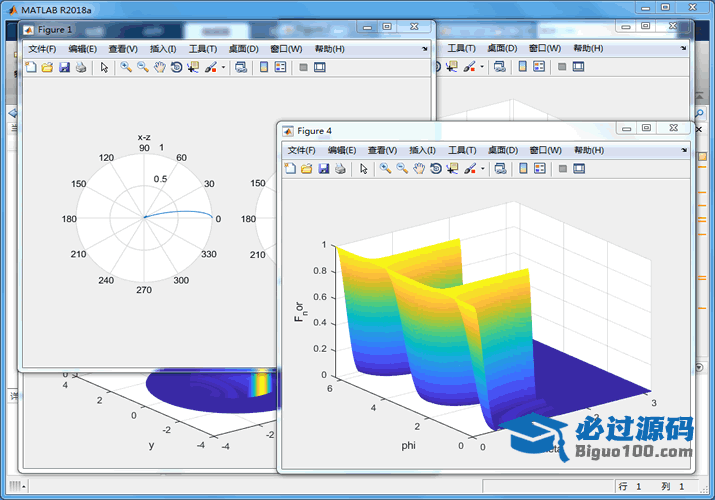
Task: Click New Figure icon in Figure 1 toolbar
Action: [x=31, y=67]
